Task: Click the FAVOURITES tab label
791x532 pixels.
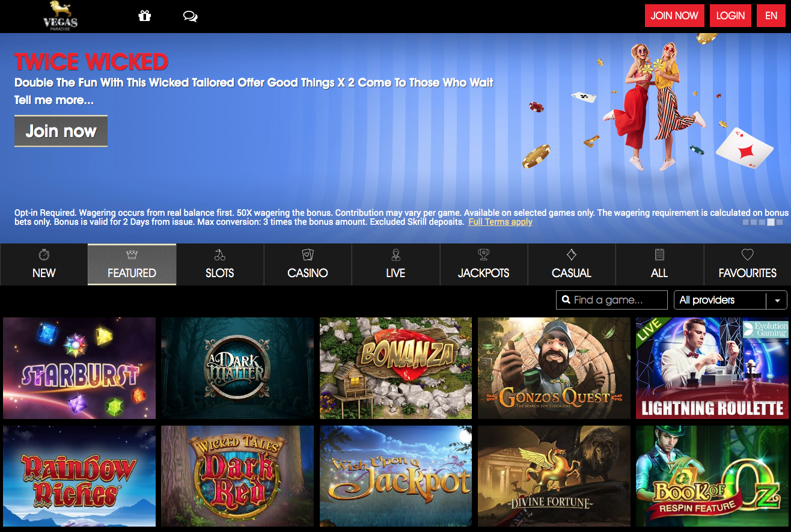Action: 747,273
